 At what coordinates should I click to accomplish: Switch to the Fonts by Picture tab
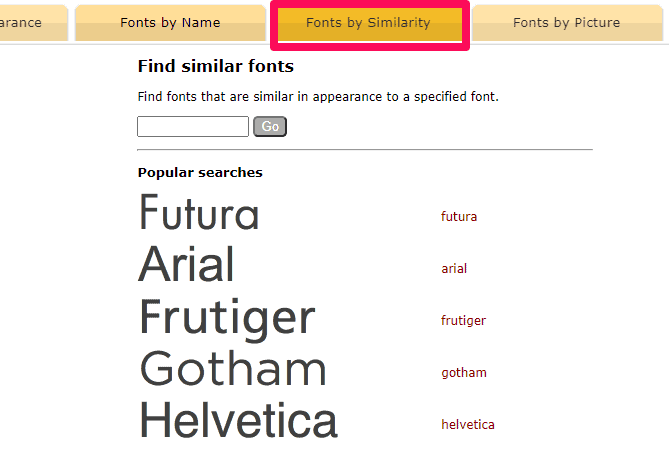[566, 22]
